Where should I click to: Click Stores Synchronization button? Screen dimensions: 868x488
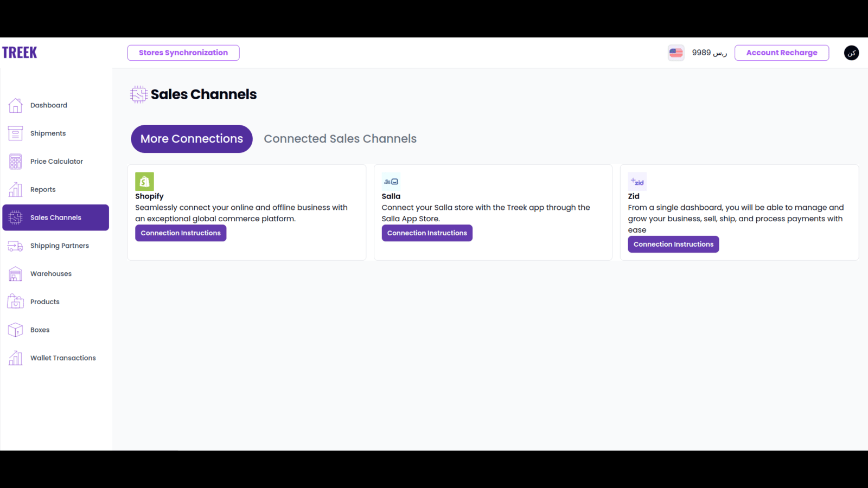[183, 53]
